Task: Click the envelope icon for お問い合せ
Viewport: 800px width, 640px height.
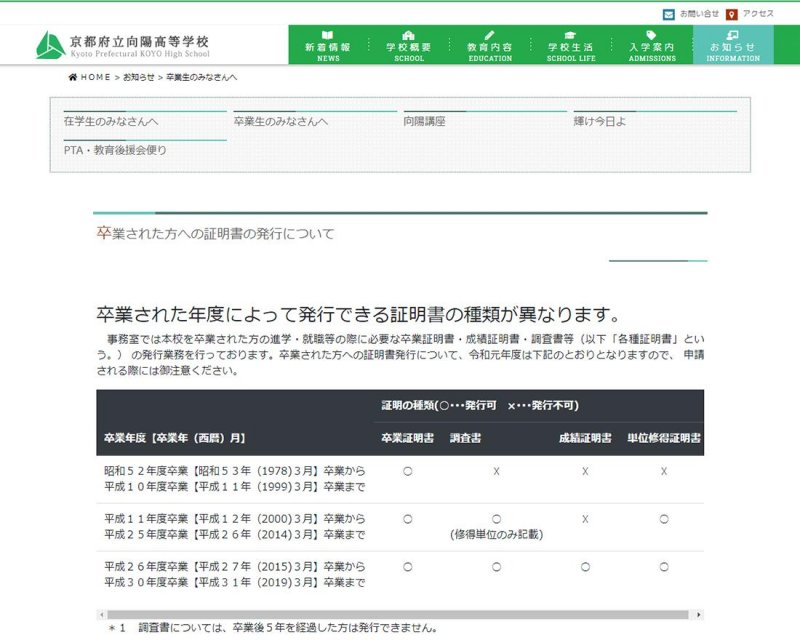Action: point(668,14)
